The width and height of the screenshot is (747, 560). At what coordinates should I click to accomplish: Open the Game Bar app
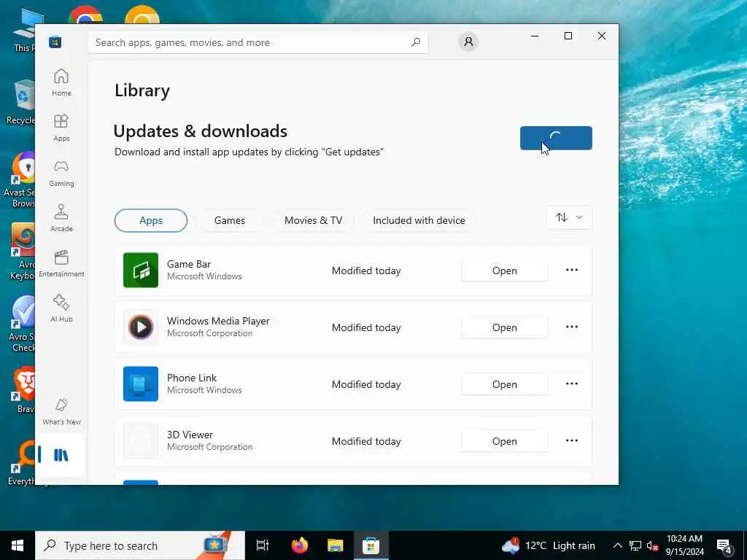pos(505,271)
